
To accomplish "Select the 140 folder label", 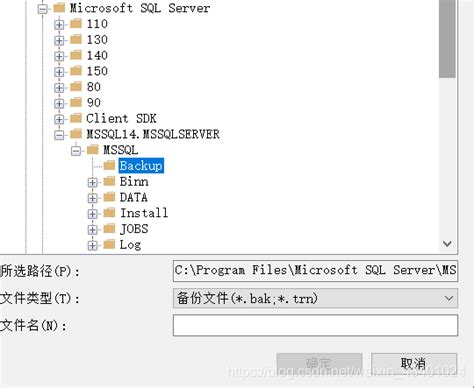I will tap(97, 55).
